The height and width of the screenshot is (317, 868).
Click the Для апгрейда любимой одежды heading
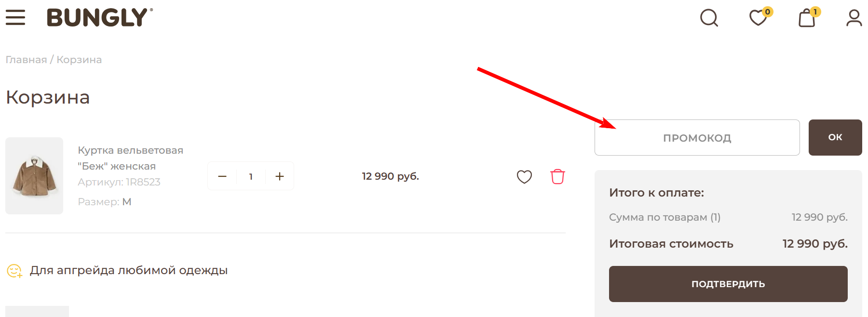(129, 270)
